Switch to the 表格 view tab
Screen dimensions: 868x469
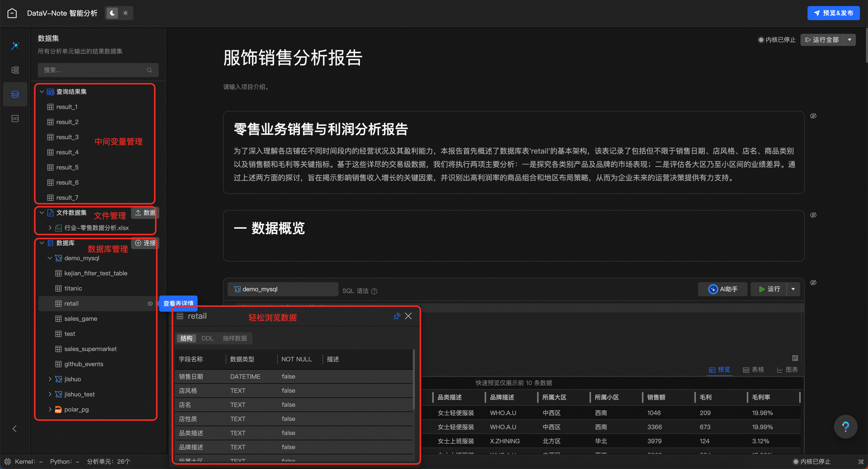tap(753, 370)
